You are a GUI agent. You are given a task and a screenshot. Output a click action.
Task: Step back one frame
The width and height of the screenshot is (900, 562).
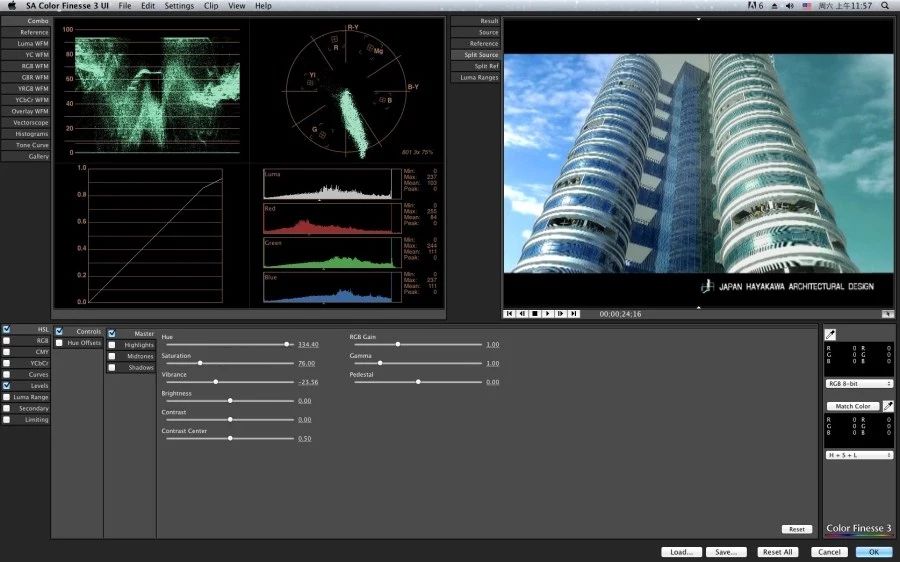pyautogui.click(x=522, y=314)
